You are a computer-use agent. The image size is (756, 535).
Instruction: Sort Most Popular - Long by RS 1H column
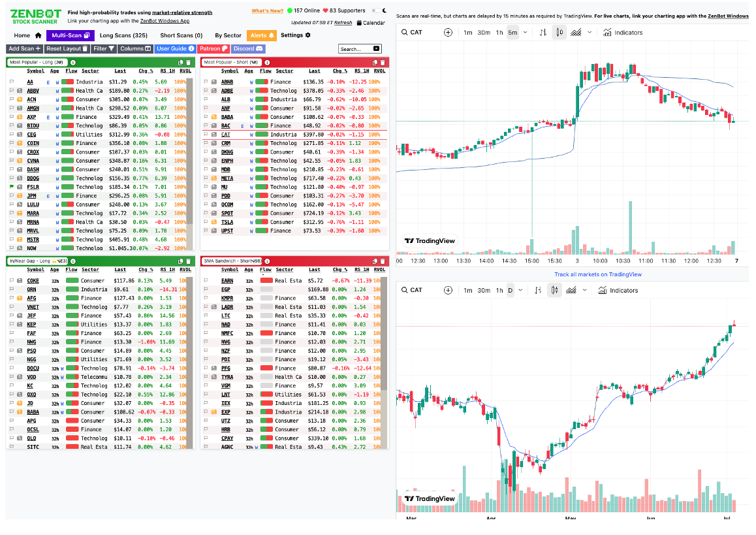pos(167,71)
